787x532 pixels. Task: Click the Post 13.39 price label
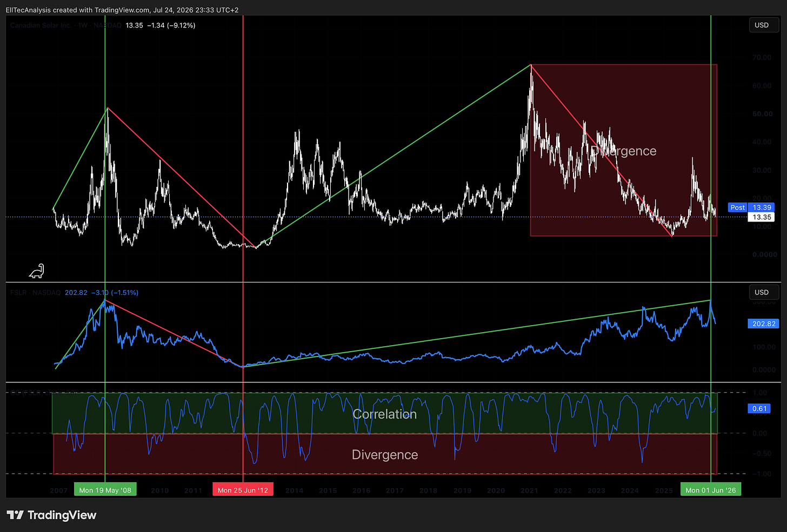[x=751, y=207]
